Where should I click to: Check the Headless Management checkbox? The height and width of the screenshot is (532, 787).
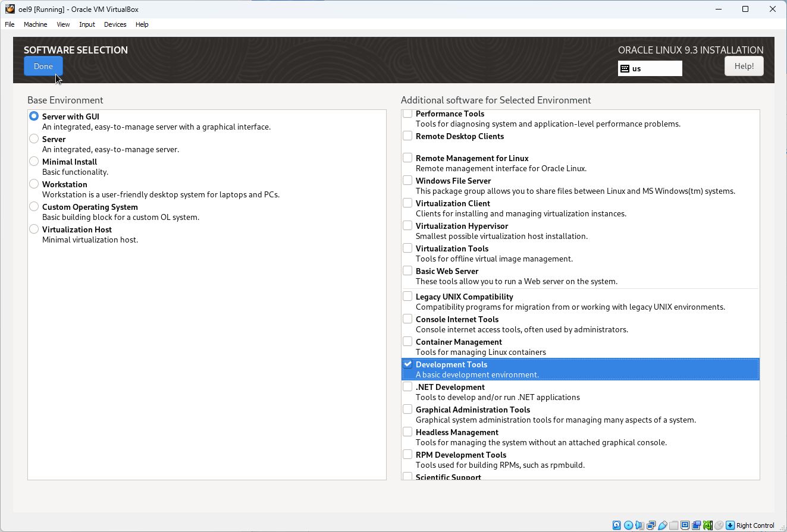[x=407, y=432]
